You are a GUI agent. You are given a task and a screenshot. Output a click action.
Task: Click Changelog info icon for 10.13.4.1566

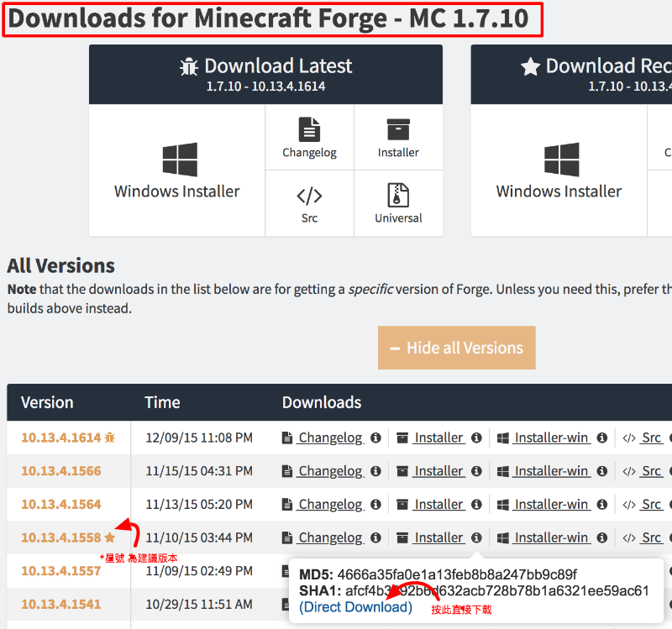(x=375, y=471)
